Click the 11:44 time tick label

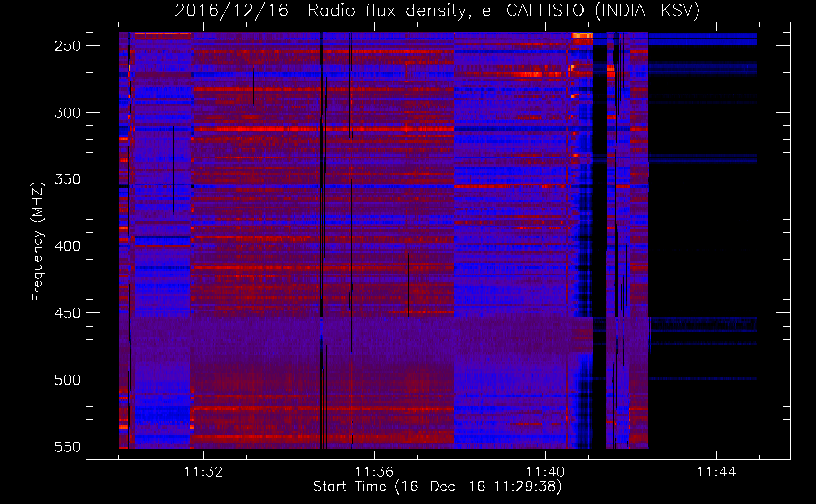coord(716,472)
